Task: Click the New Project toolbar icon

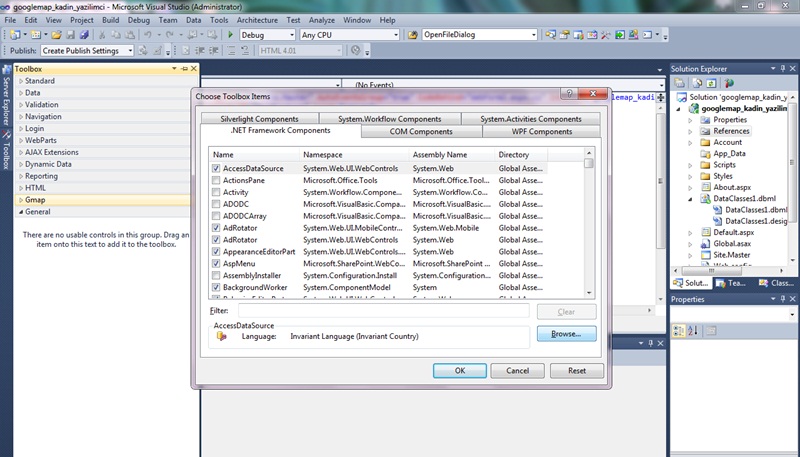Action: [15, 35]
